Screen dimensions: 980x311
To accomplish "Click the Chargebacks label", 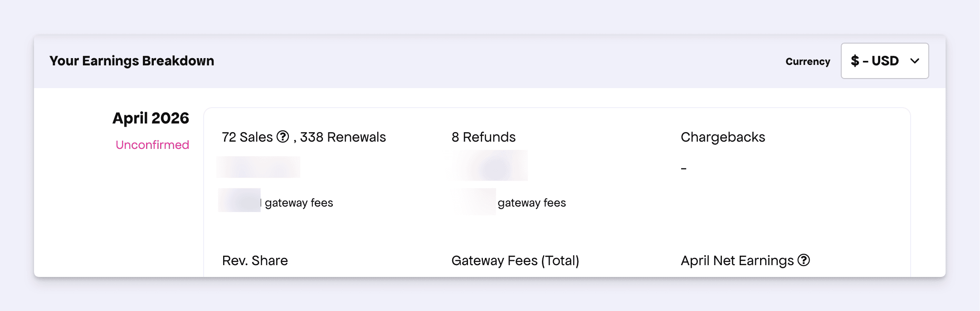I will [x=722, y=137].
